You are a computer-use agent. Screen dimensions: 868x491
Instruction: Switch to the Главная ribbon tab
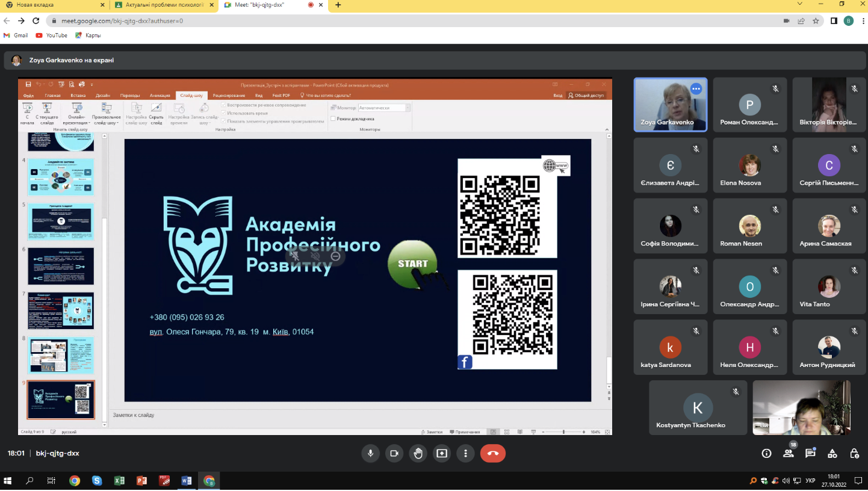[52, 95]
